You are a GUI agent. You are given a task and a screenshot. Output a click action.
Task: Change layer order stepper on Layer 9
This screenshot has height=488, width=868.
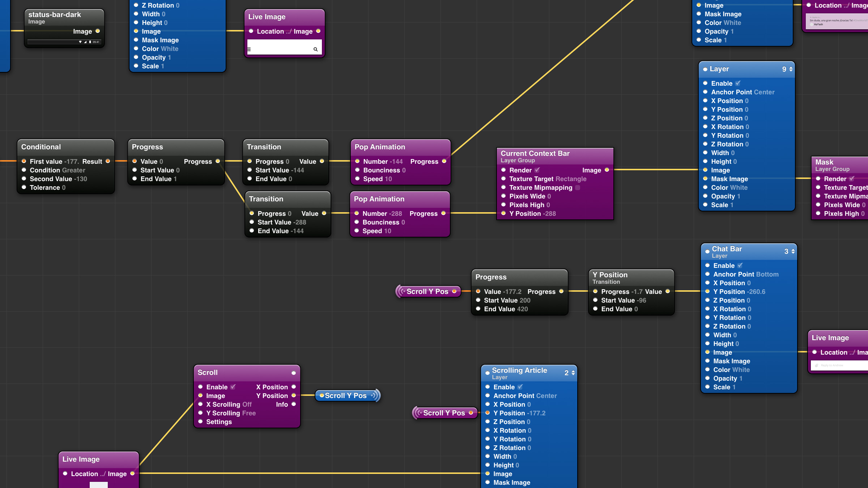(x=791, y=69)
